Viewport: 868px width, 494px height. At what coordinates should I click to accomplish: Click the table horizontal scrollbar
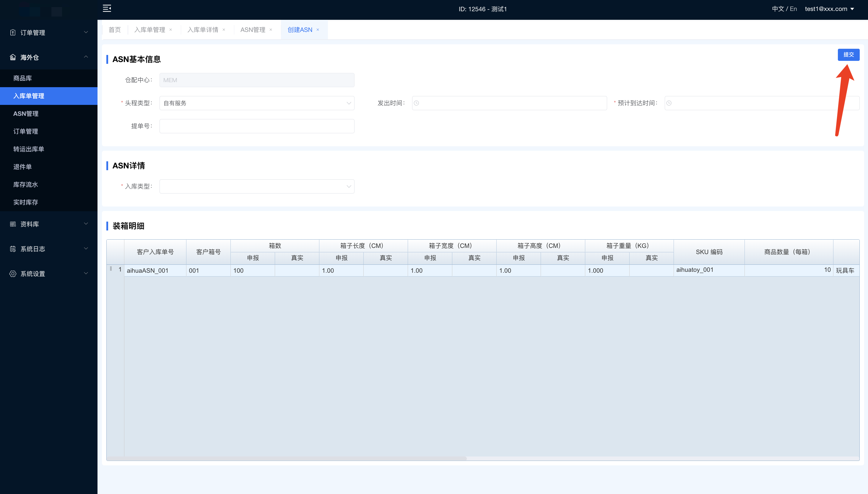pyautogui.click(x=287, y=458)
